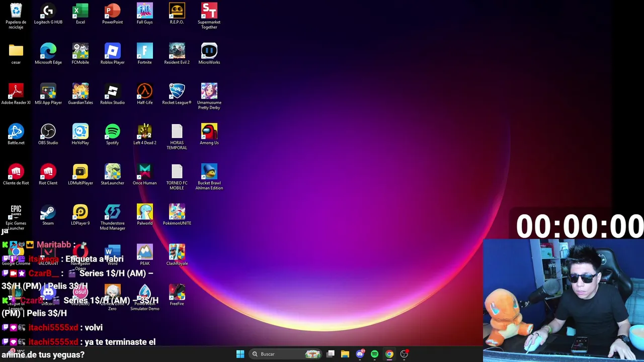Select the Among Us desktop icon
Image resolution: width=644 pixels, height=362 pixels.
click(209, 134)
